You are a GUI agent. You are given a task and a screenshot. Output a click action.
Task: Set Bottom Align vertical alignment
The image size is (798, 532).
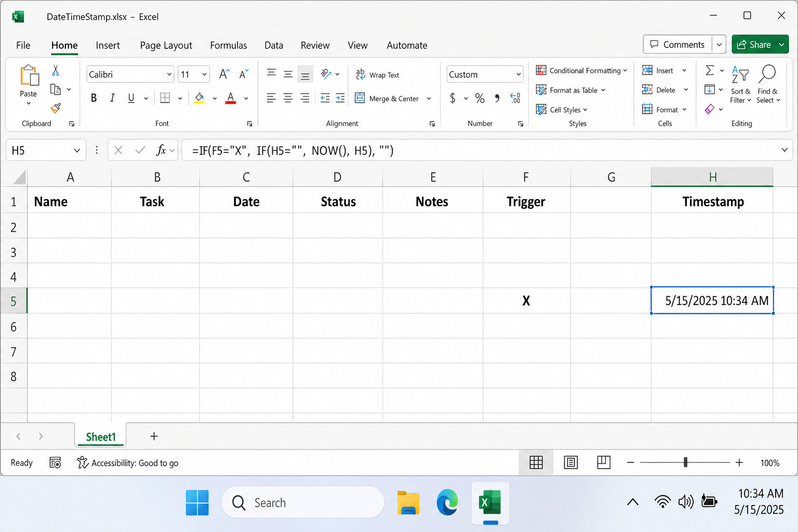click(305, 74)
